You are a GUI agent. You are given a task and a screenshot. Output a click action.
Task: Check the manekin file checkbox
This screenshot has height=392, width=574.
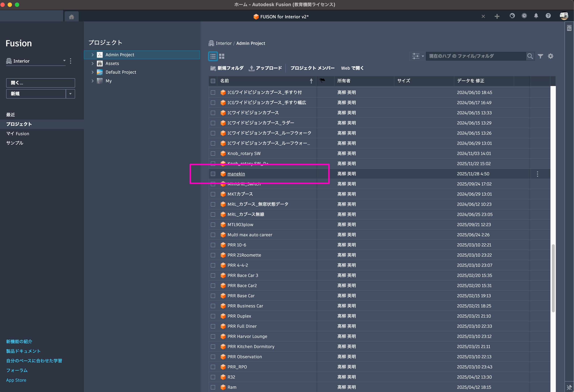(x=213, y=174)
